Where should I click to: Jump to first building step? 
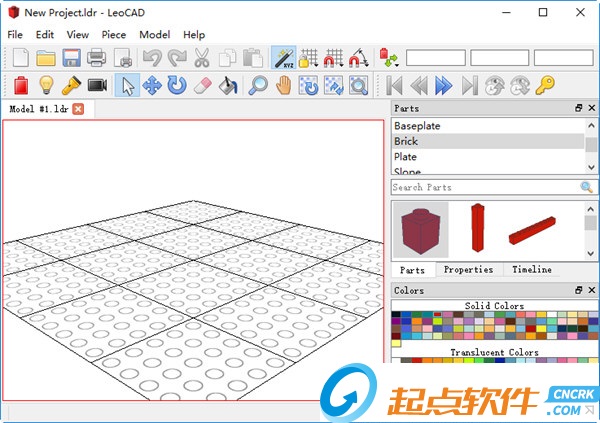(394, 85)
